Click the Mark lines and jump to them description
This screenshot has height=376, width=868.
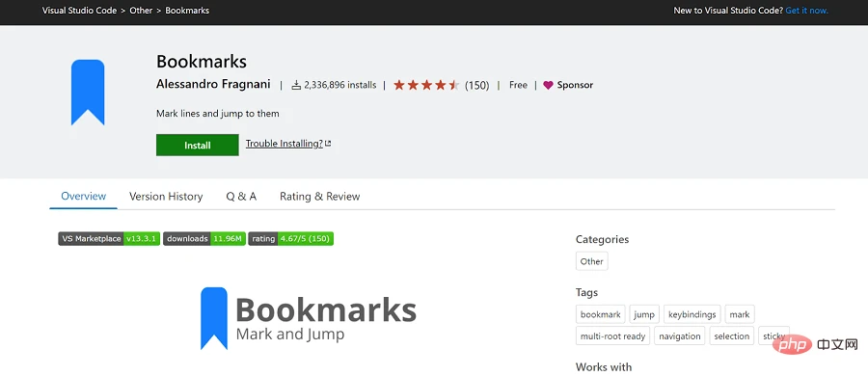[218, 114]
